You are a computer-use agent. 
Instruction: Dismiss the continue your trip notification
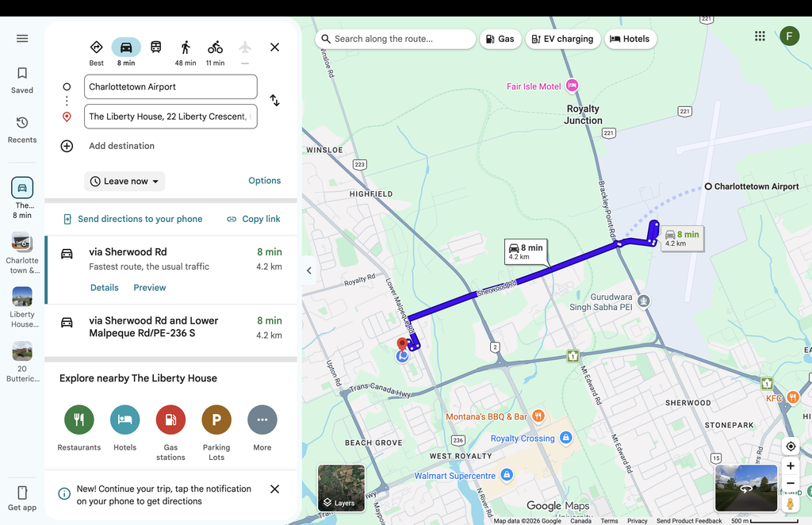(274, 489)
